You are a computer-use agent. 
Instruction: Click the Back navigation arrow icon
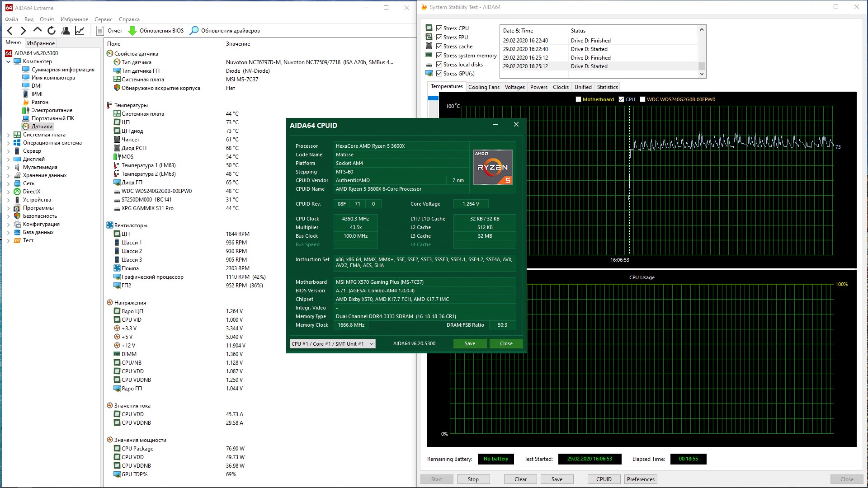9,31
